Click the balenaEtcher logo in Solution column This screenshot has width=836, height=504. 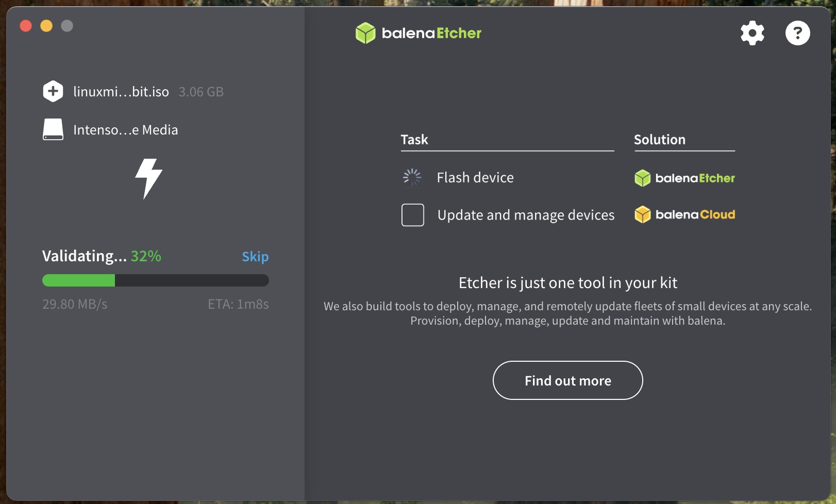tap(684, 178)
